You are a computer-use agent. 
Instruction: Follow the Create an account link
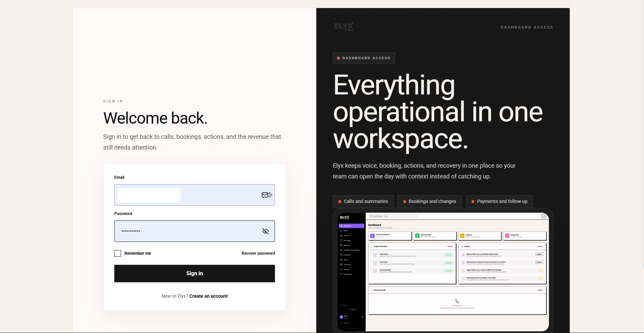(208, 296)
